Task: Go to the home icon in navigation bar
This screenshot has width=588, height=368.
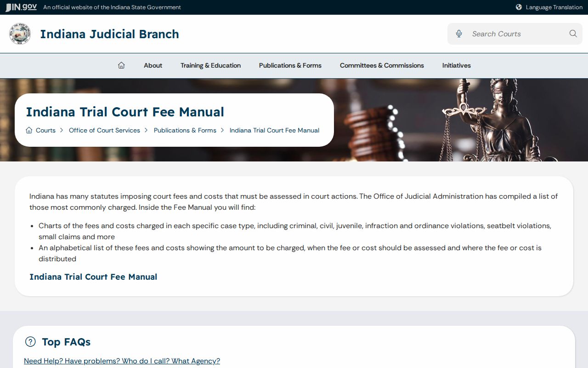Action: click(121, 65)
